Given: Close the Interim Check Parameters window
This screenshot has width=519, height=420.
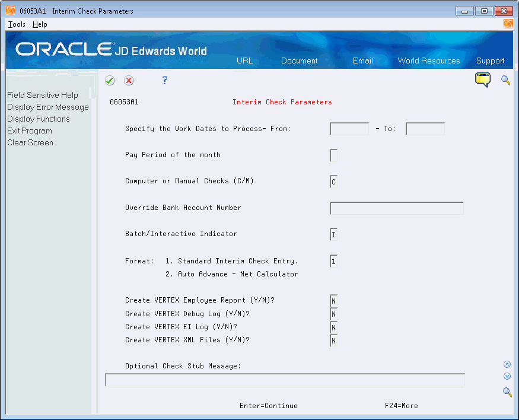Looking at the screenshot, I should click(x=504, y=11).
